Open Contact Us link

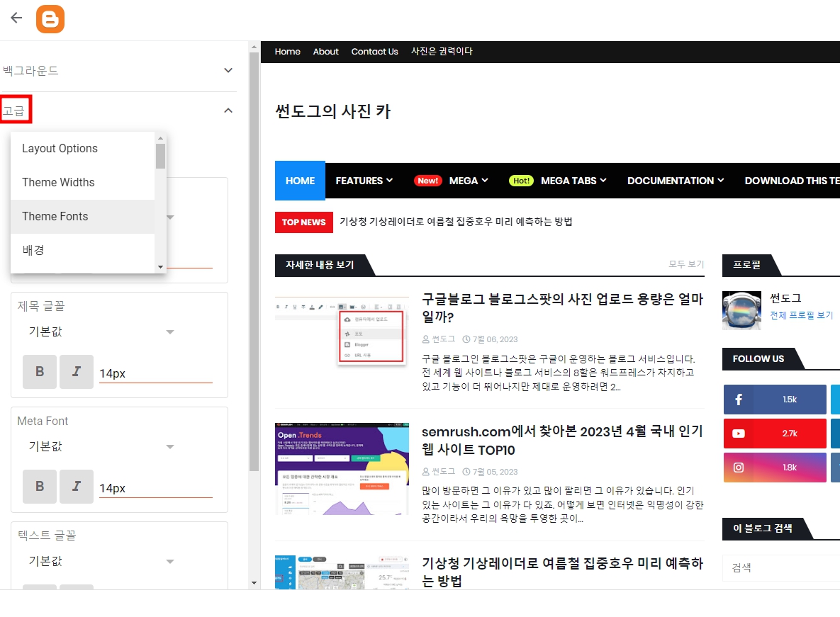tap(374, 52)
